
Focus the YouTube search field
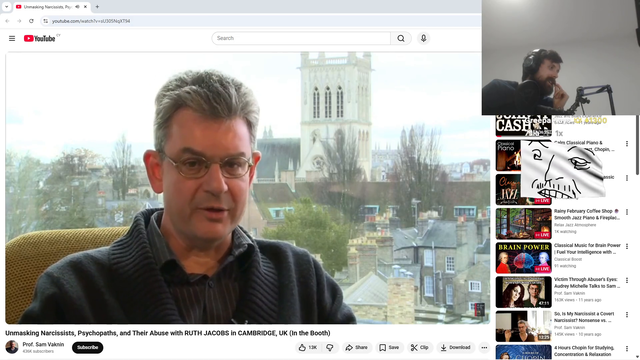pos(301,38)
